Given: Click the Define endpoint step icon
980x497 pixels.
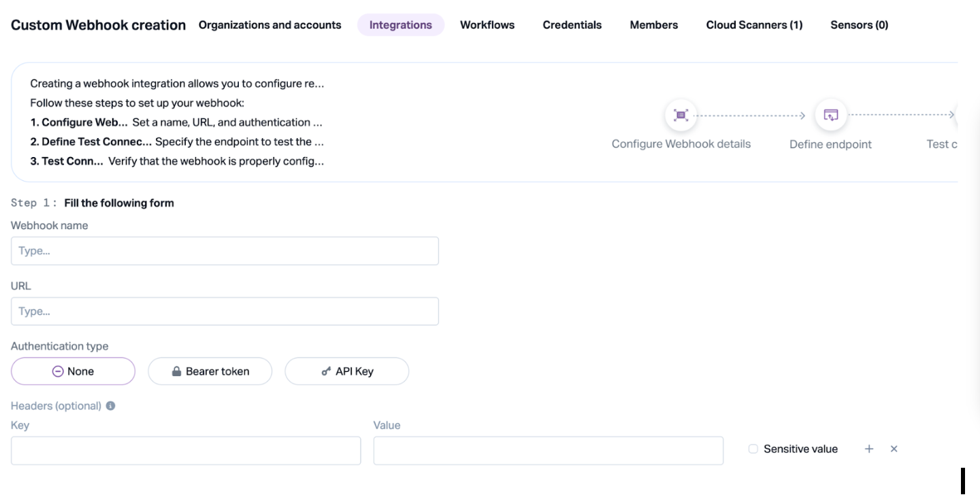Looking at the screenshot, I should (830, 115).
